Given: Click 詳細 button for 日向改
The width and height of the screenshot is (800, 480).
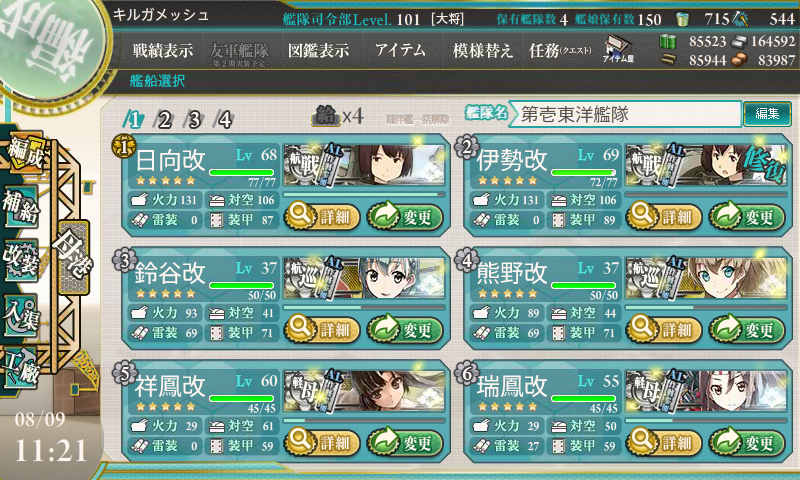Looking at the screenshot, I should pyautogui.click(x=322, y=217).
